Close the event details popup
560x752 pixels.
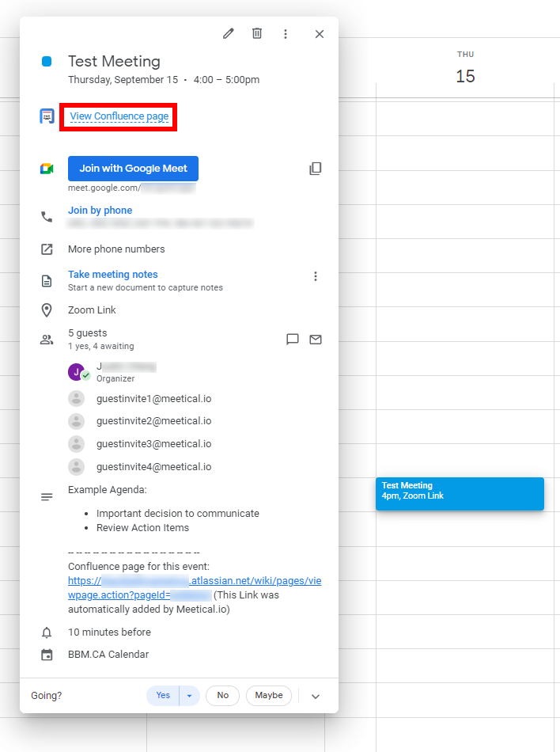pos(320,34)
